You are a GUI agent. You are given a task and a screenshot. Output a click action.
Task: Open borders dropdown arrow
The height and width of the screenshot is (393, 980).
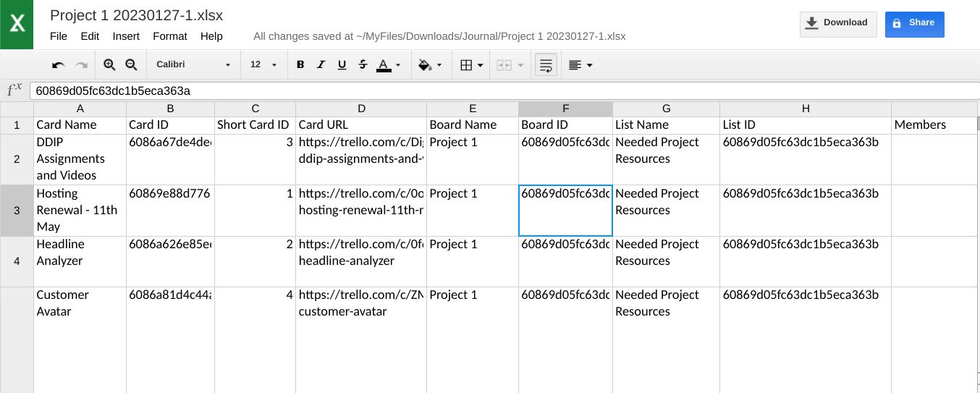(481, 65)
